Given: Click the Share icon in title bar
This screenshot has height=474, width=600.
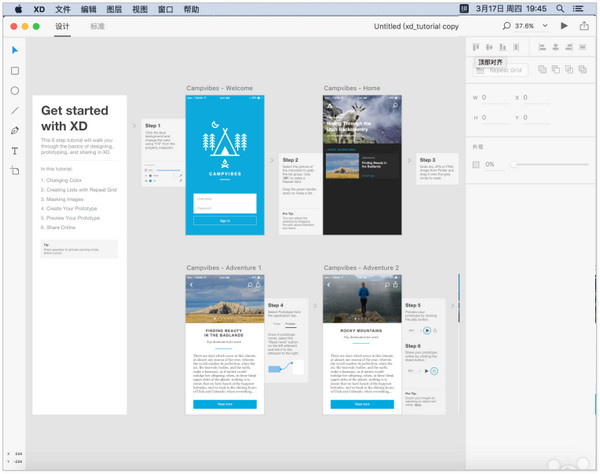Looking at the screenshot, I should coord(584,26).
